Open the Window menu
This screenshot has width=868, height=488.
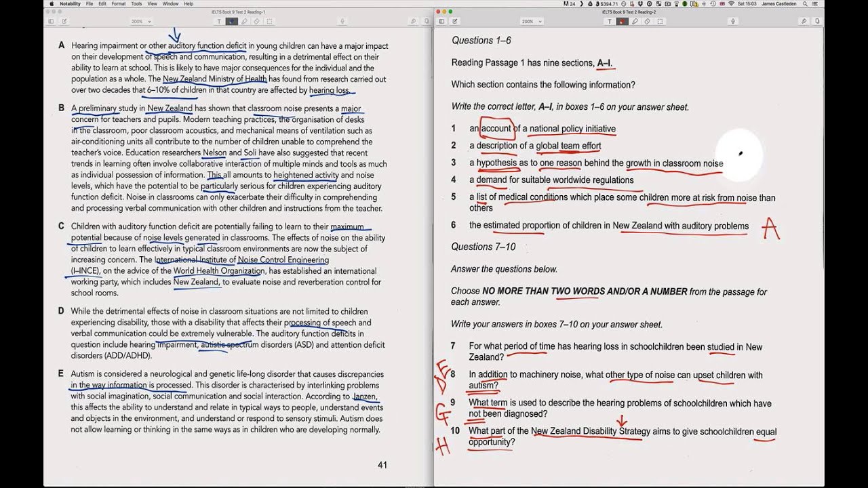click(x=170, y=4)
